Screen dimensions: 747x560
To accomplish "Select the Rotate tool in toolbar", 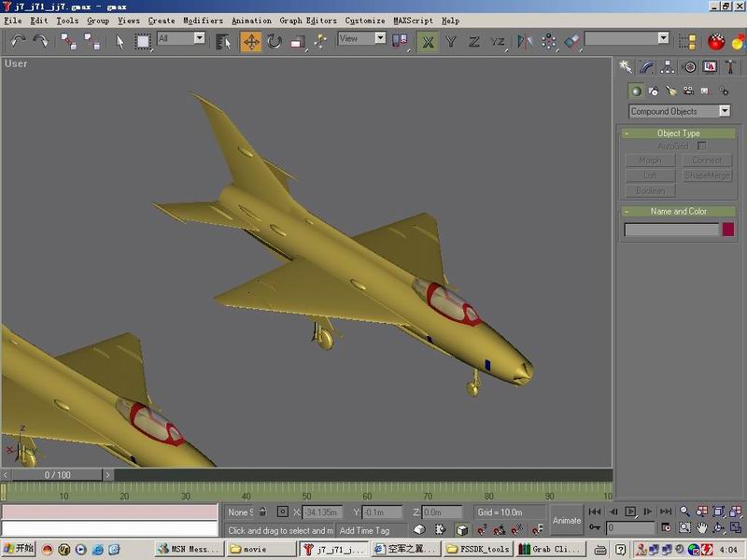I will [275, 41].
